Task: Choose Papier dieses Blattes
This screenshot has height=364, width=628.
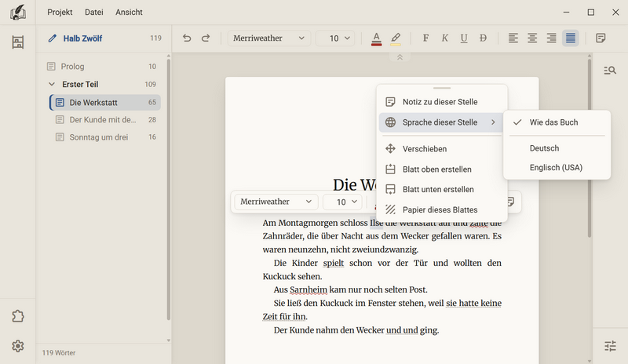Action: (440, 209)
